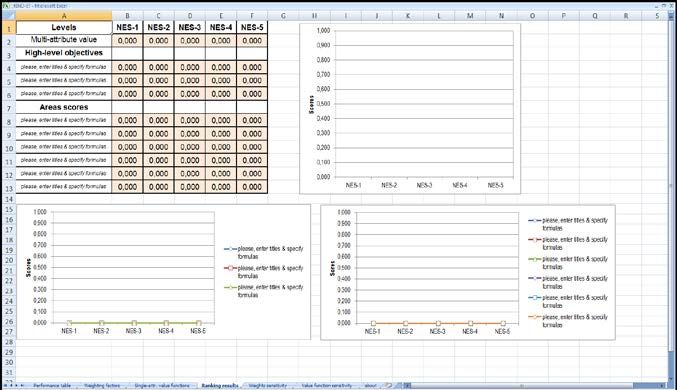
Task: Select row header 14
Action: click(x=8, y=199)
